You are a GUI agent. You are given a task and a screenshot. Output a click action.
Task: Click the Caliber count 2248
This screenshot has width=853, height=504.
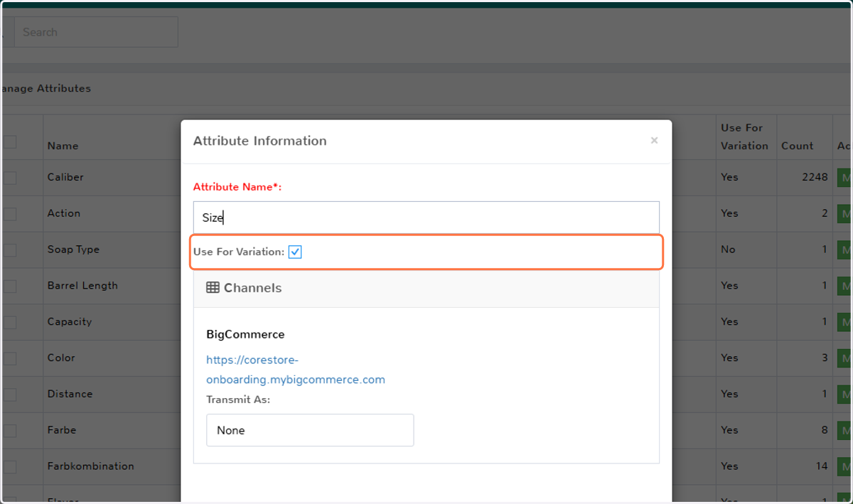click(x=814, y=177)
